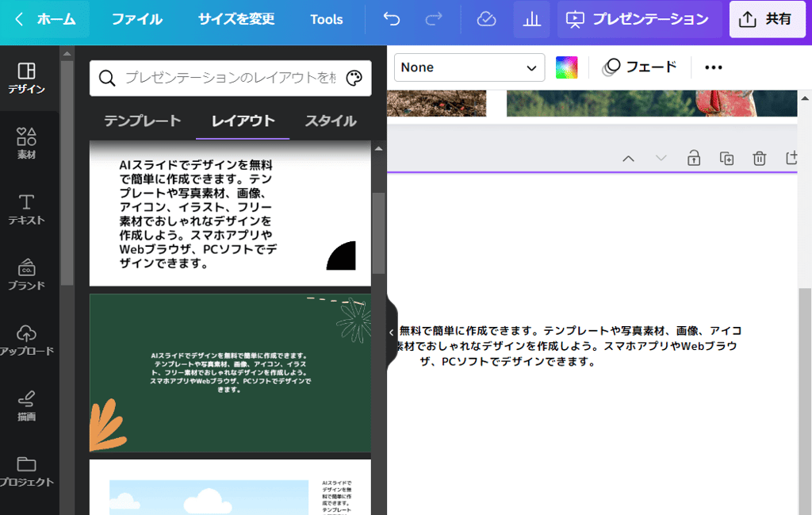This screenshot has width=812, height=515.
Task: Open the テキスト panel
Action: click(x=26, y=209)
